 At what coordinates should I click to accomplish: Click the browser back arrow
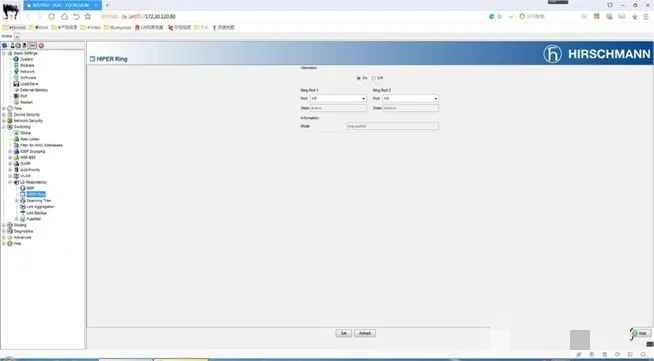click(28, 16)
